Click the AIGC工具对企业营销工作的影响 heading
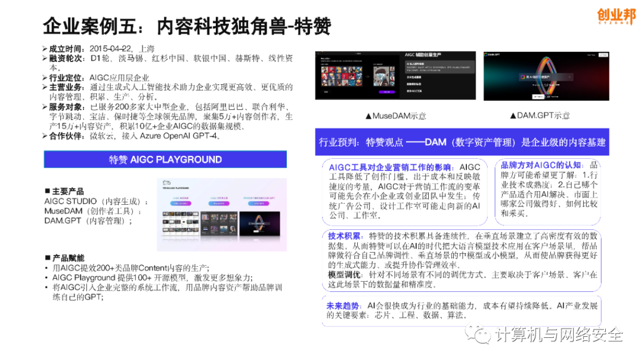Viewport: 644px width, 363px height. (x=392, y=167)
